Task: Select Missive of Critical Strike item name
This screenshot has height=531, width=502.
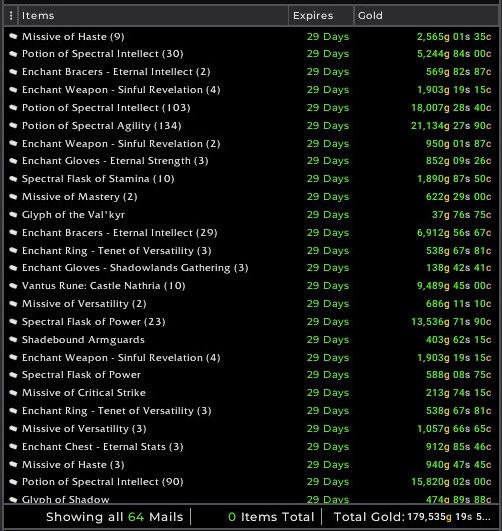Action: click(x=84, y=393)
